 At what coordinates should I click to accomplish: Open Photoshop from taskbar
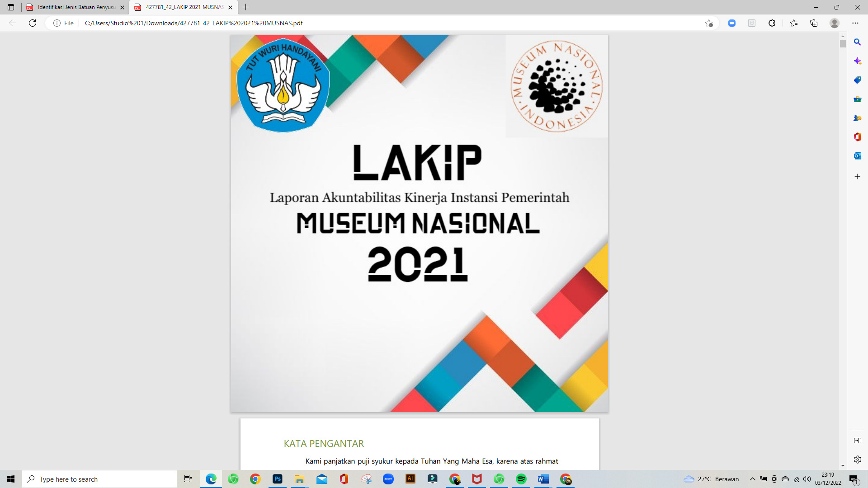pos(278,479)
